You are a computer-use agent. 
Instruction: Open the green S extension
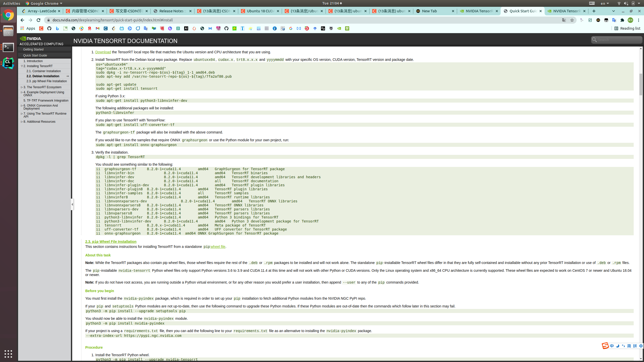click(590, 20)
